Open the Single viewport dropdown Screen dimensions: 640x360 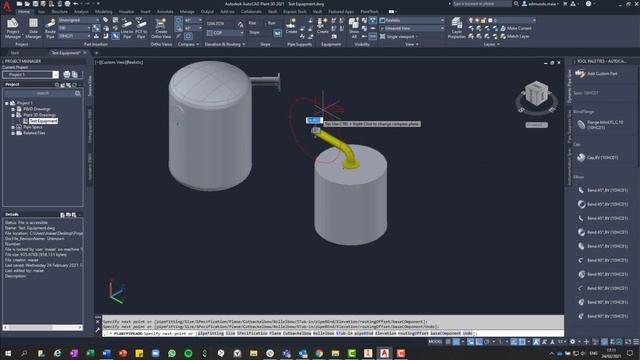400,36
